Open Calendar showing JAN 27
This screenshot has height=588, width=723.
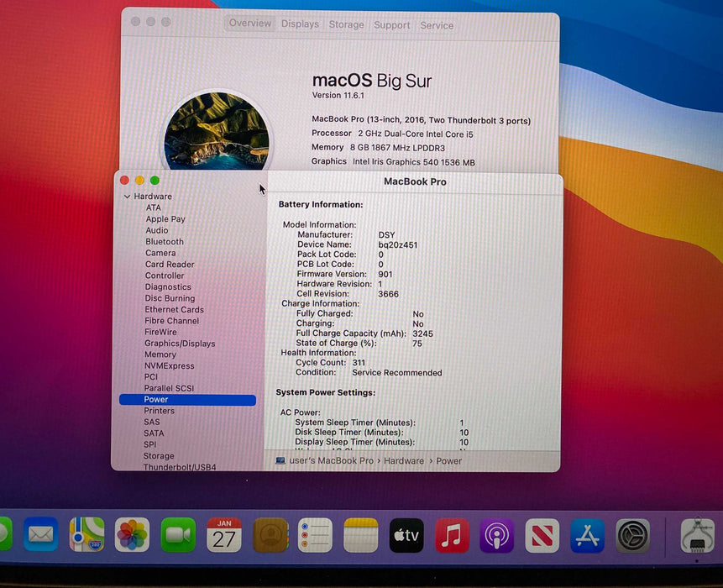point(224,534)
